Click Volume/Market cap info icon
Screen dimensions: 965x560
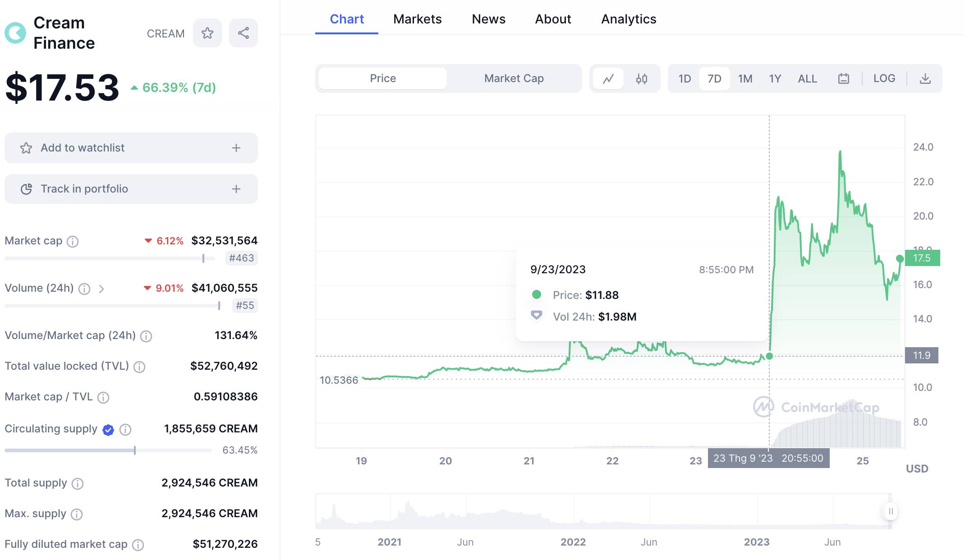click(x=146, y=336)
